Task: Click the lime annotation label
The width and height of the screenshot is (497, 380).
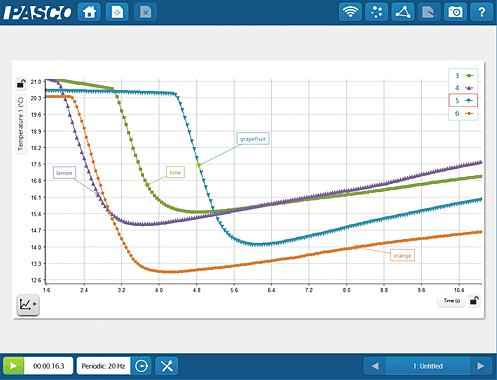Action: pyautogui.click(x=175, y=172)
